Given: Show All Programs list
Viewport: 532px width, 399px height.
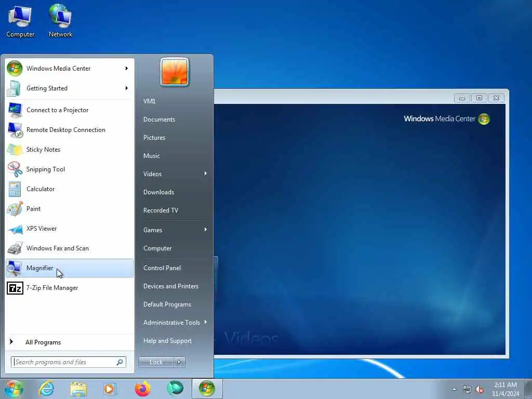Looking at the screenshot, I should click(70, 342).
